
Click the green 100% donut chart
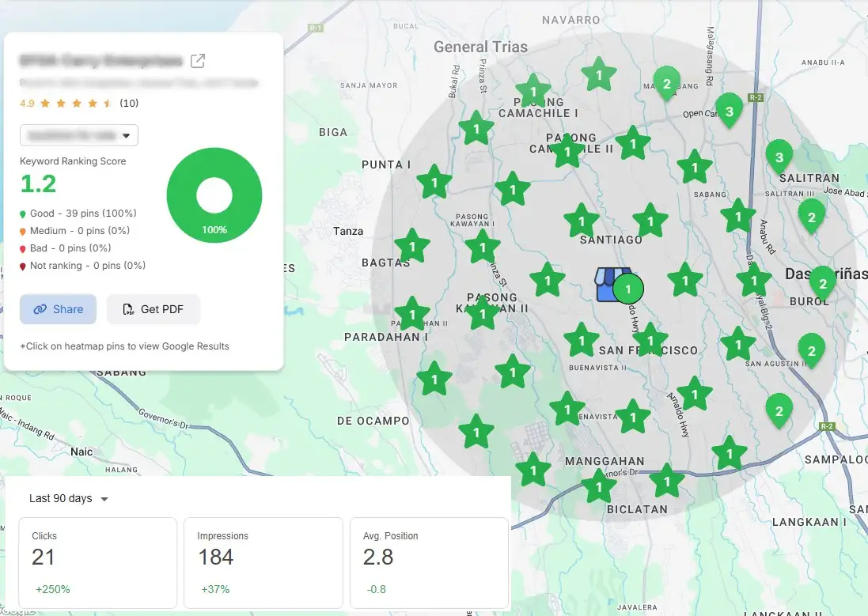click(x=214, y=195)
